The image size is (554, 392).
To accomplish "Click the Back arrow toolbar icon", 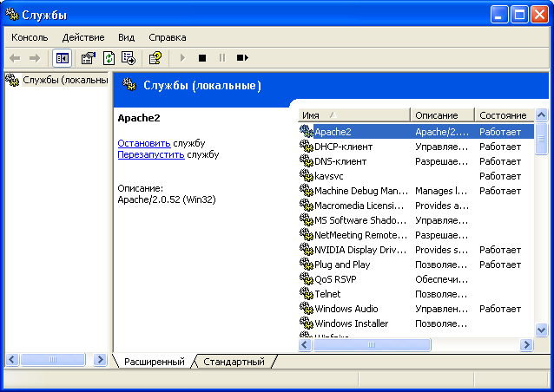I will pyautogui.click(x=15, y=58).
